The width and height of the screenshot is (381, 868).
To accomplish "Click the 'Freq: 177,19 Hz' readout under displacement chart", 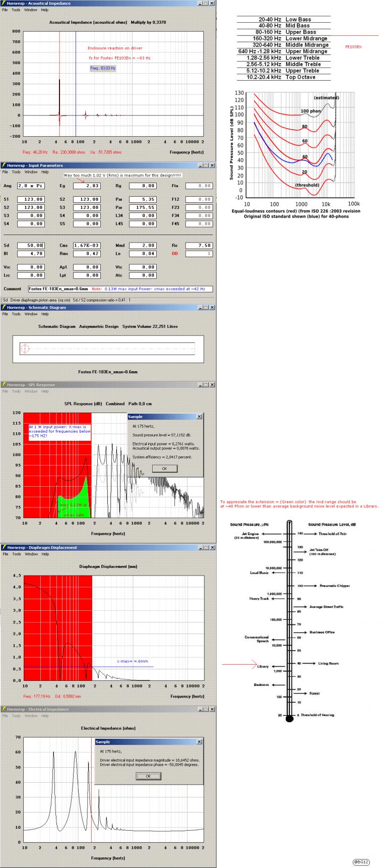I will click(37, 696).
